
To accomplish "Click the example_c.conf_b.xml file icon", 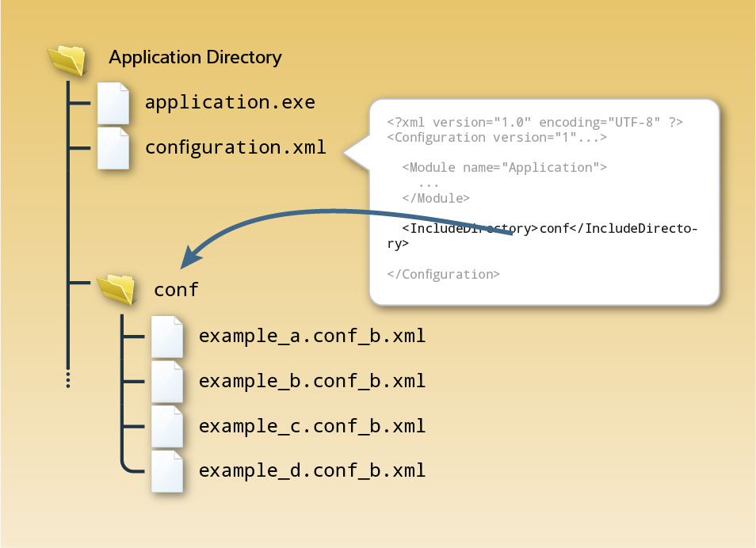I will [x=167, y=427].
